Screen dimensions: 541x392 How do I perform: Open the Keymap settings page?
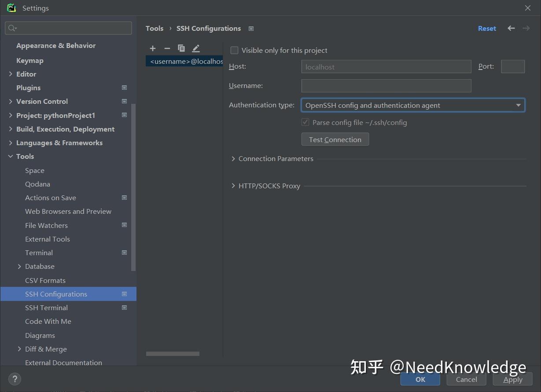(x=29, y=60)
